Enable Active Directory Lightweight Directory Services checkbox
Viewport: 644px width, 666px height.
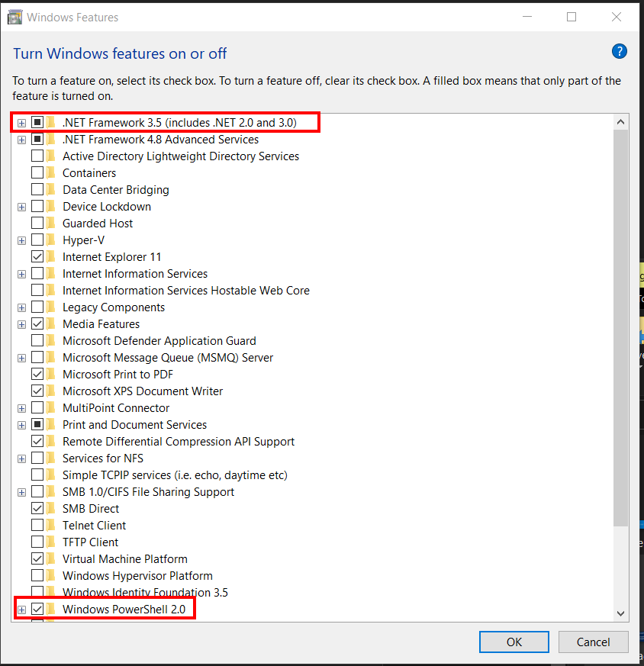click(x=37, y=156)
